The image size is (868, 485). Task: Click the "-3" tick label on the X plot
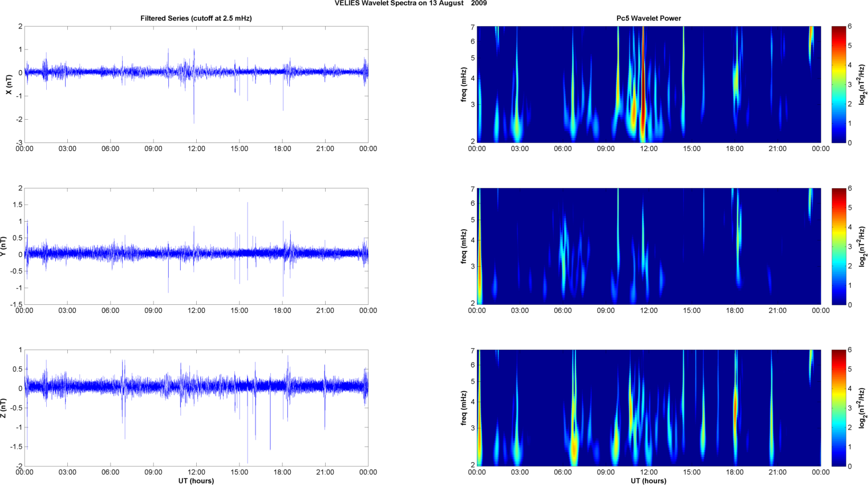point(19,143)
